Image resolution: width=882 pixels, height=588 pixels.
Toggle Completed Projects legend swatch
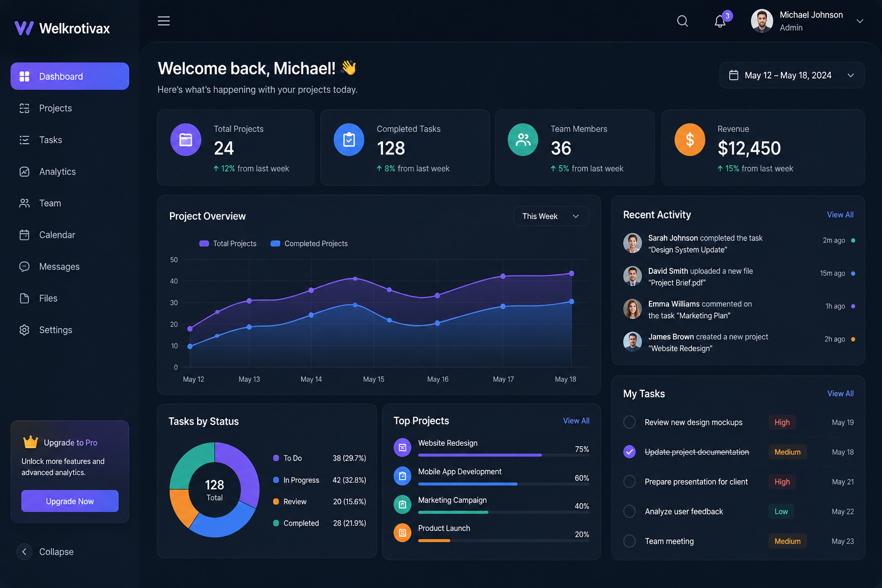[x=275, y=243]
